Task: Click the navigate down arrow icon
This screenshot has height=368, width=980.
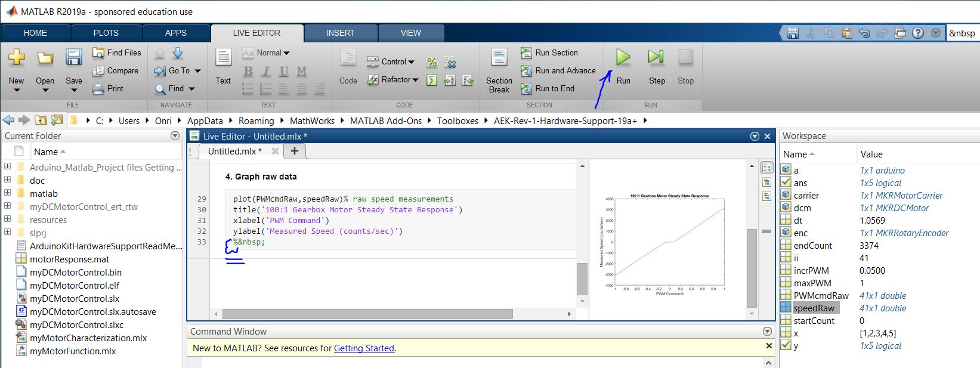Action: tap(178, 53)
